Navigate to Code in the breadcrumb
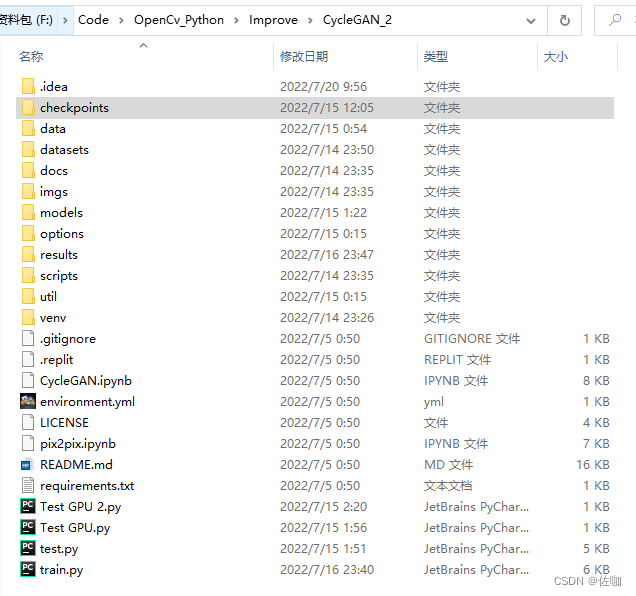 pyautogui.click(x=93, y=19)
